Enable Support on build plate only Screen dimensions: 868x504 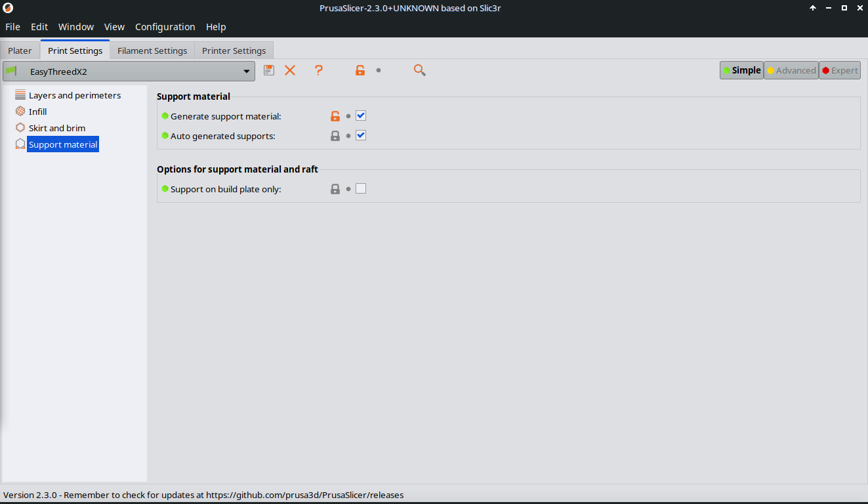(361, 189)
